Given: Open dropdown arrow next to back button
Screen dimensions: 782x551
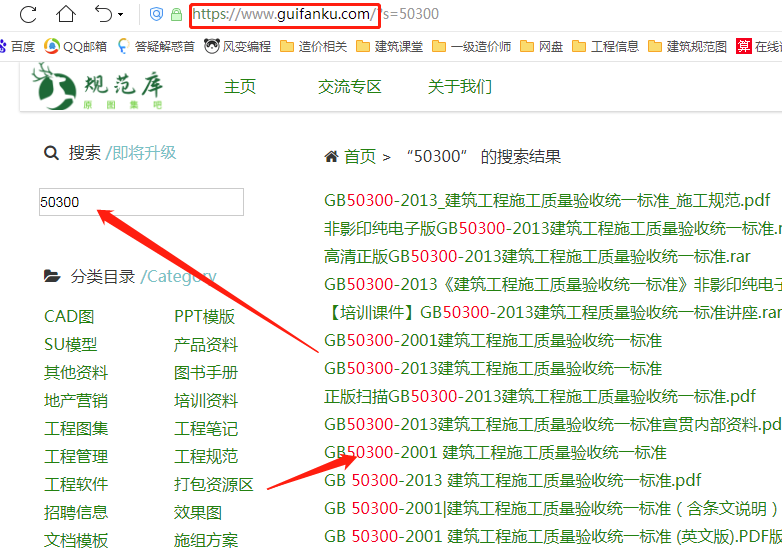Looking at the screenshot, I should 121,16.
